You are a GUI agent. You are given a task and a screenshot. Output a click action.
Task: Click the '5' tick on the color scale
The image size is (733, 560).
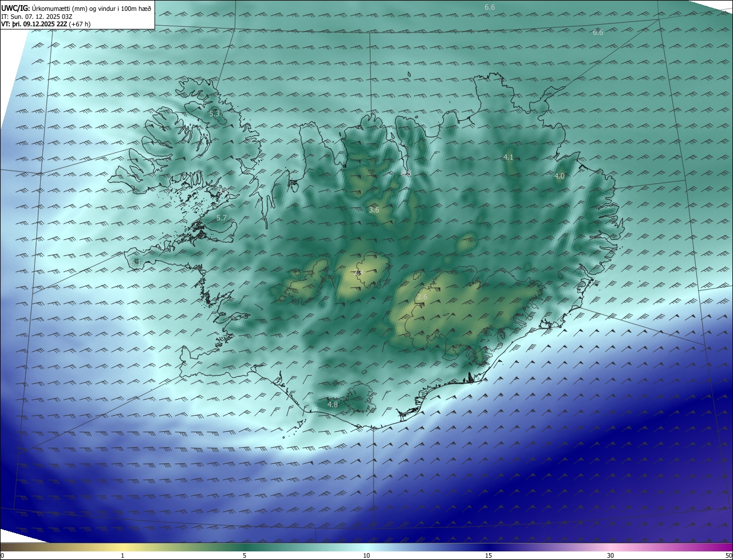pos(245,556)
